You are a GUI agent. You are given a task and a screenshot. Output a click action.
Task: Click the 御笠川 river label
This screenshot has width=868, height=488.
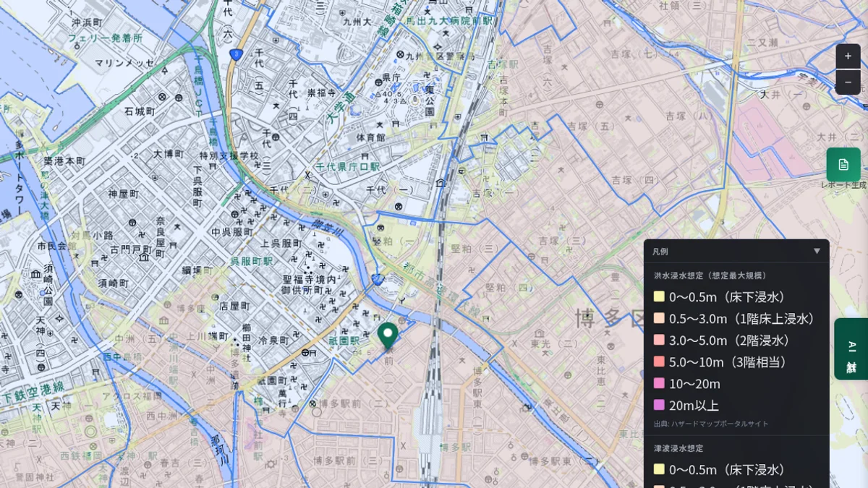327,227
